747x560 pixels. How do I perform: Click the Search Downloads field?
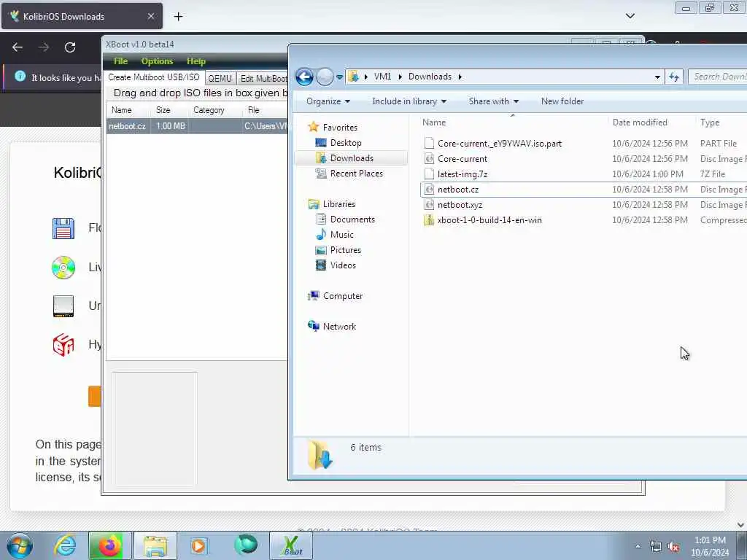(718, 77)
